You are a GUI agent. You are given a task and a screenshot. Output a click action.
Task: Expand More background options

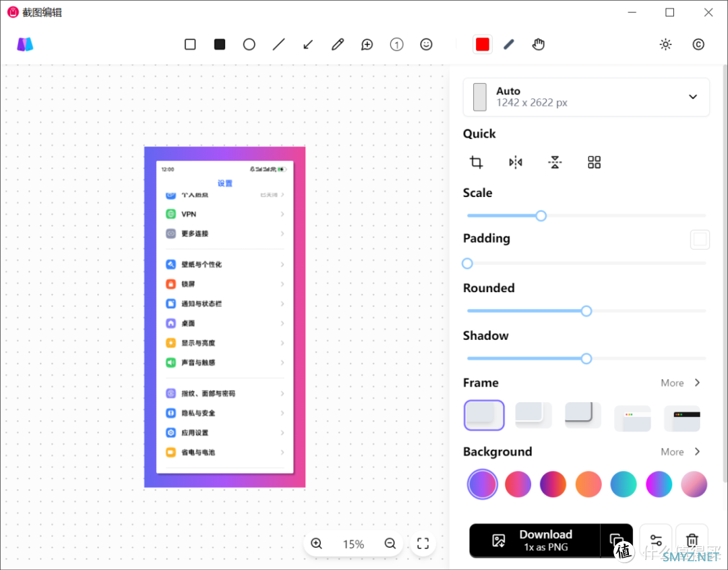pyautogui.click(x=681, y=452)
